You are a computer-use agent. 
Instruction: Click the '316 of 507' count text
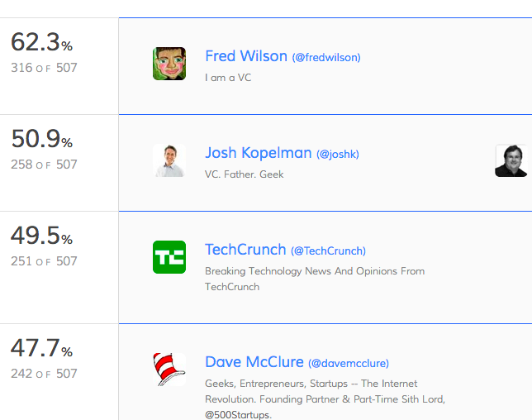click(44, 68)
